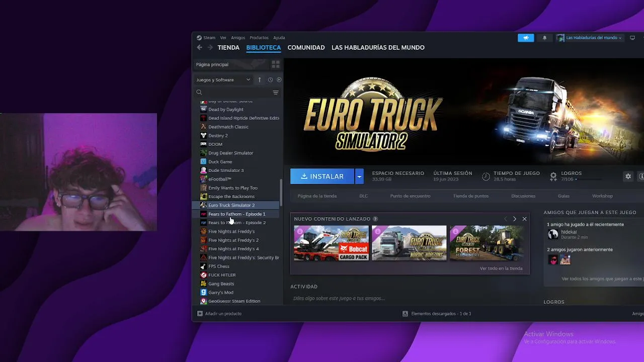Open Tienda de puntos link
644x362 pixels.
click(470, 196)
